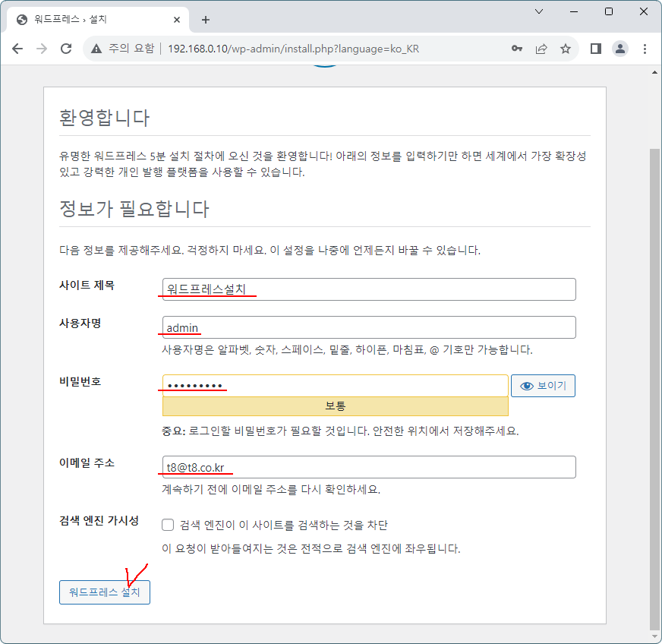Maximize the browser window
The image size is (662, 644).
pos(609,11)
